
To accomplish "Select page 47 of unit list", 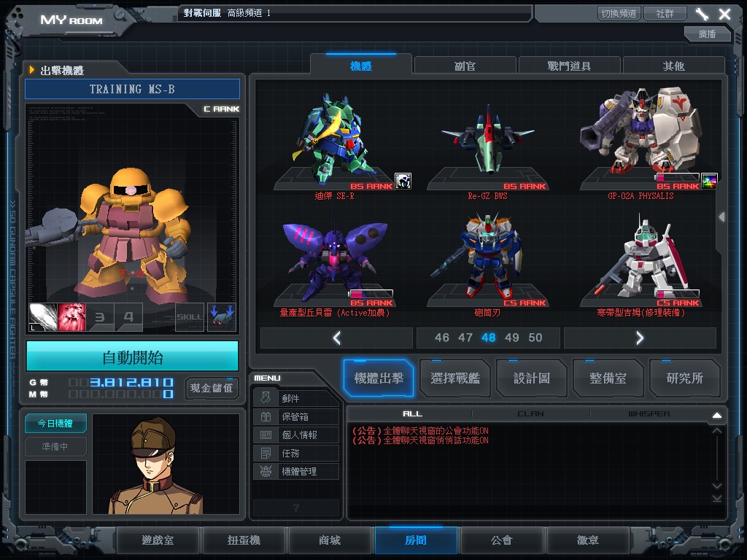I will (465, 338).
